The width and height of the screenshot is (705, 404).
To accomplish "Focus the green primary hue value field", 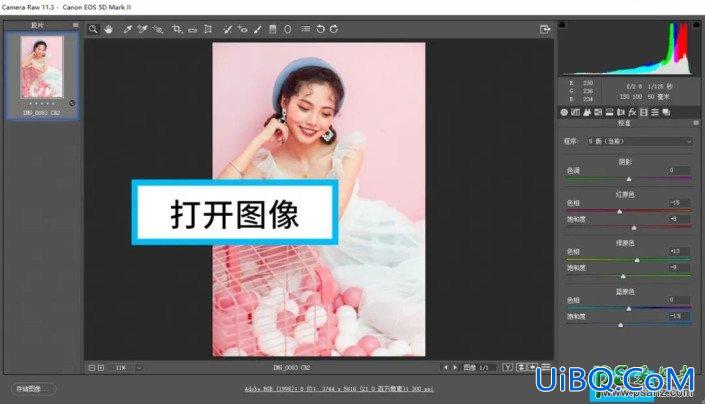I will tap(678, 251).
